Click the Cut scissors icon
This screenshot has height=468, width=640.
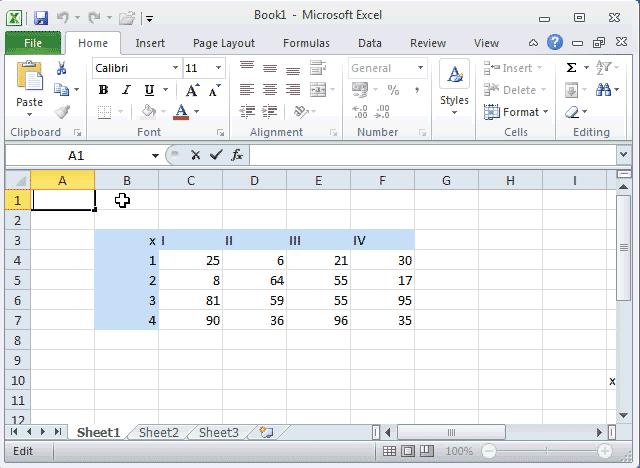(62, 68)
